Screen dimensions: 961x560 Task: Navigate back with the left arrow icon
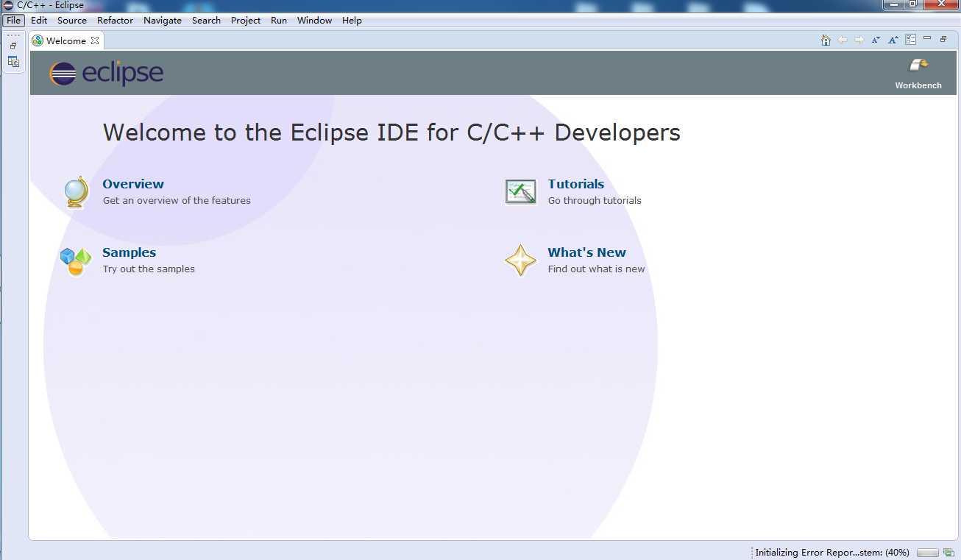pos(843,40)
